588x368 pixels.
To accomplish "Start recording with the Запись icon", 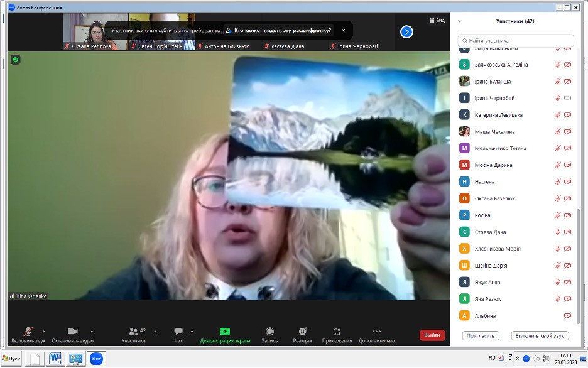I will [269, 332].
